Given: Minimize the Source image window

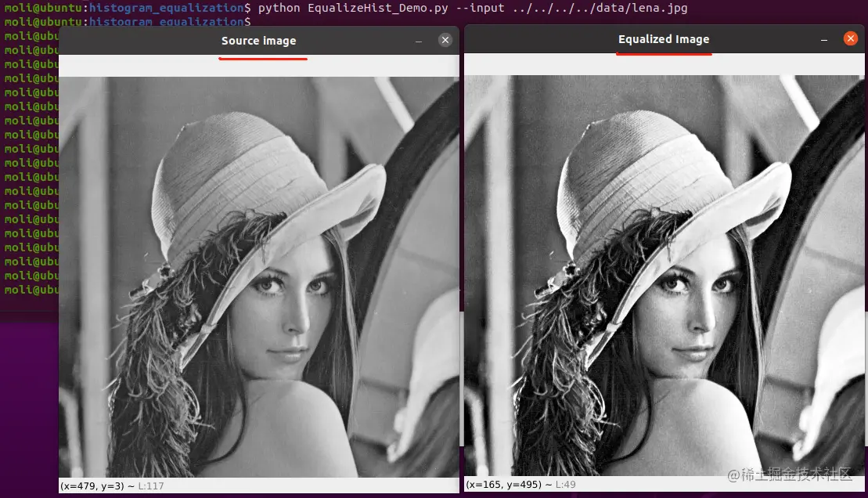Looking at the screenshot, I should 419,41.
